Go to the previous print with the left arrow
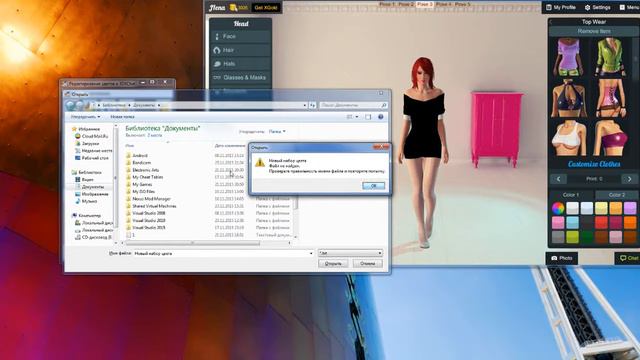Screen dimensions: 640x360 point(558,179)
